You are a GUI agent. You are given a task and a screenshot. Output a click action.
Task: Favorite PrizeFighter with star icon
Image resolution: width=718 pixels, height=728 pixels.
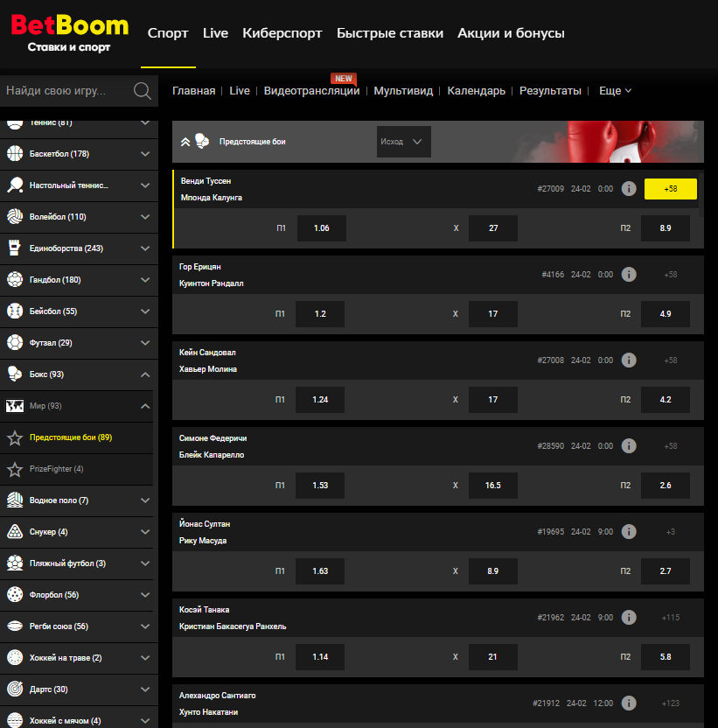coord(15,469)
